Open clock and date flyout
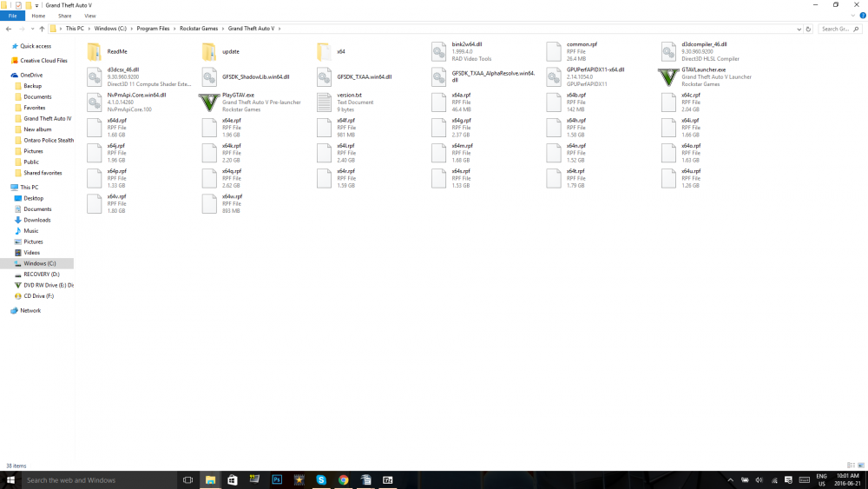The image size is (868, 489). (x=848, y=479)
